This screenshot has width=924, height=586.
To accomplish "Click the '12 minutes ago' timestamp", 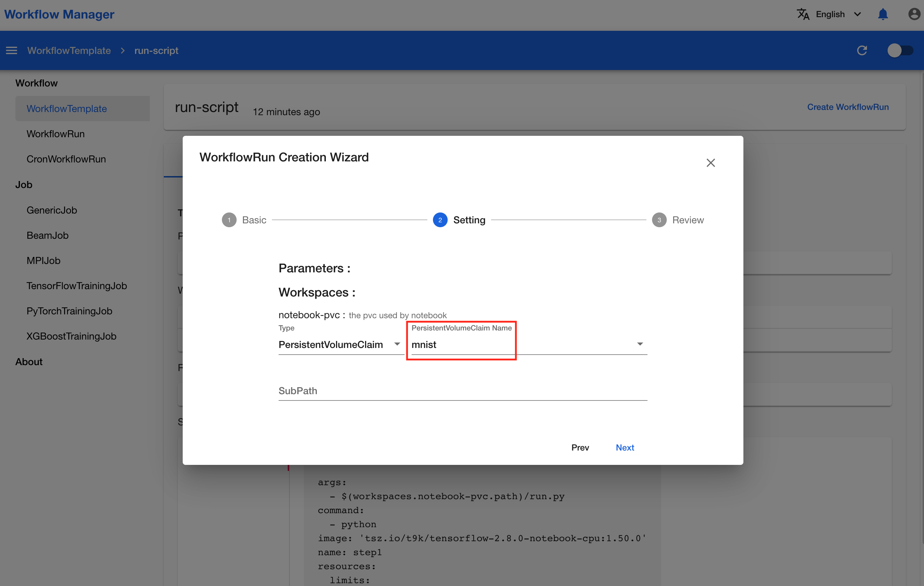I will (x=286, y=112).
